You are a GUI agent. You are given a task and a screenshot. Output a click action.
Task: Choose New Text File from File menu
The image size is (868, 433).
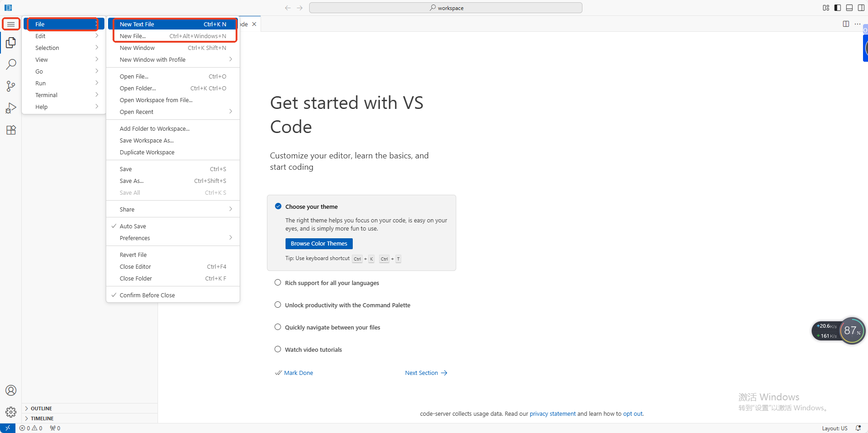173,24
